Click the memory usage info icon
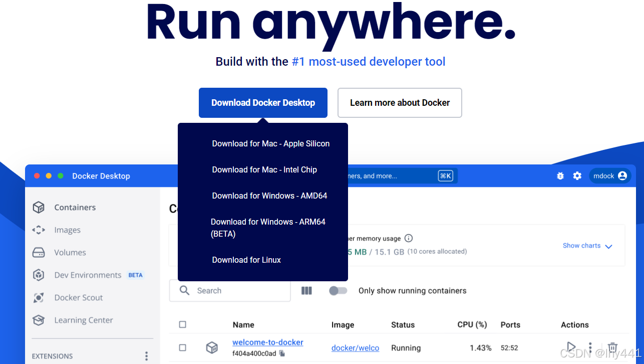This screenshot has width=644, height=364. pyautogui.click(x=409, y=238)
